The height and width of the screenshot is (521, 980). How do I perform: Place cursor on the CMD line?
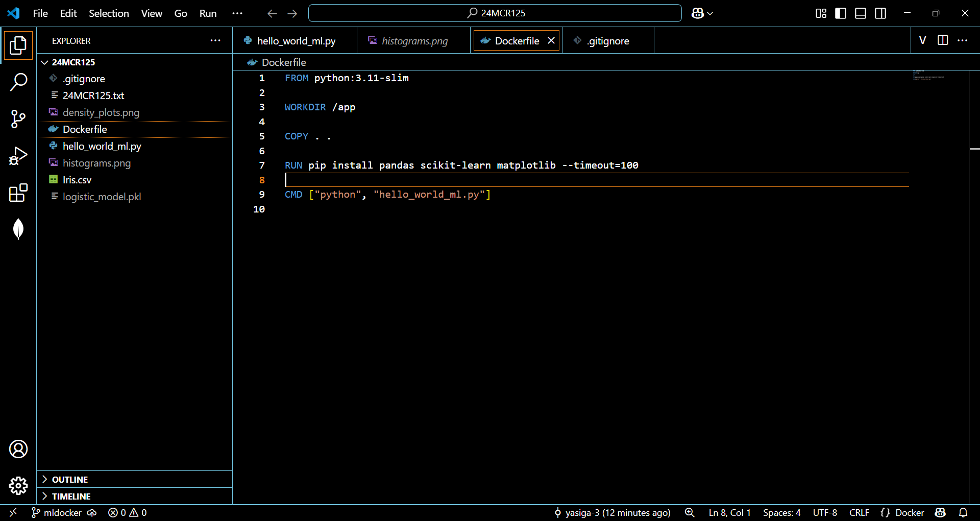pyautogui.click(x=387, y=195)
